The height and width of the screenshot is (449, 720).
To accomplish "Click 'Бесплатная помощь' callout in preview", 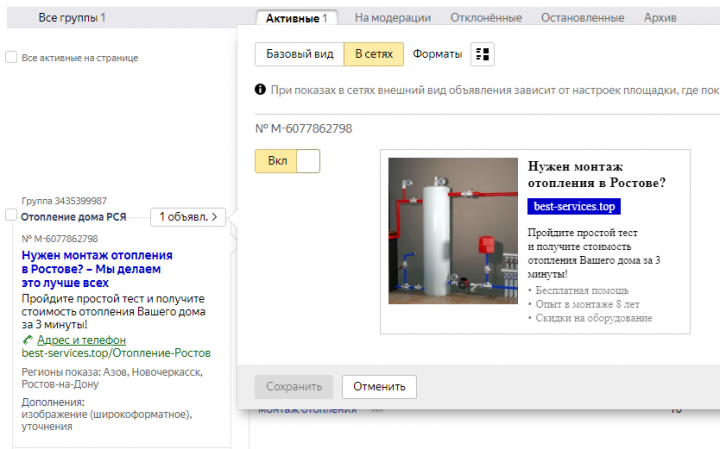I will [581, 291].
